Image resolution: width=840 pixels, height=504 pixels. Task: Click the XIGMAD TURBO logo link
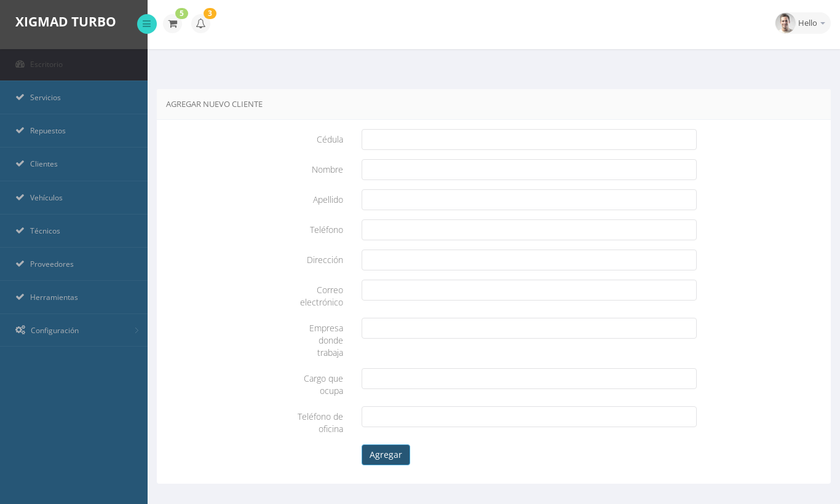(x=65, y=22)
